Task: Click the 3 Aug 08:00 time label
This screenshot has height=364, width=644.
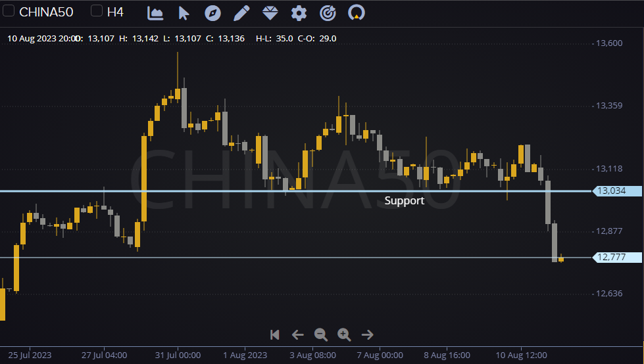Action: (x=312, y=355)
